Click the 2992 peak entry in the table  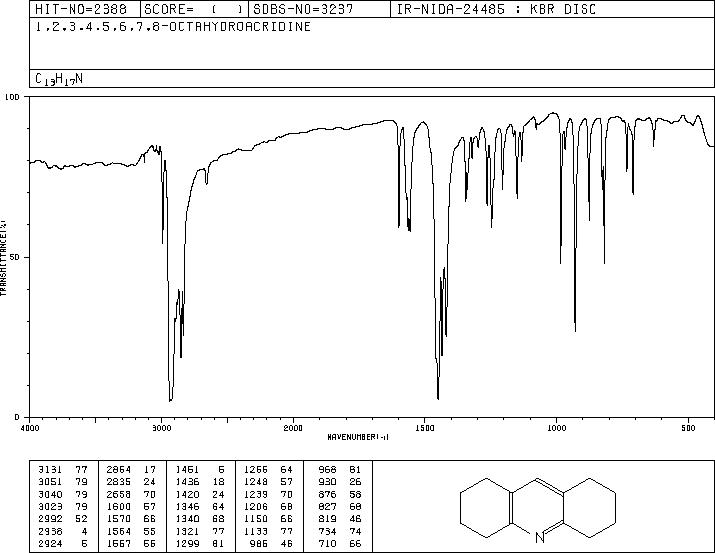pos(62,519)
